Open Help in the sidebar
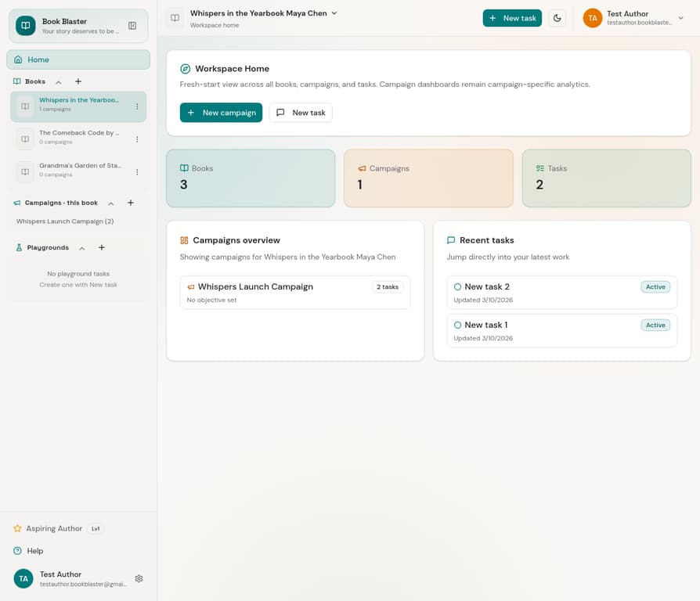700x601 pixels. pyautogui.click(x=35, y=551)
